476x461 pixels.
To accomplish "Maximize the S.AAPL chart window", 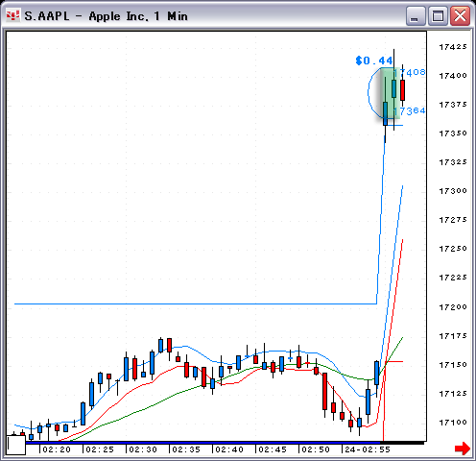I will tap(438, 16).
